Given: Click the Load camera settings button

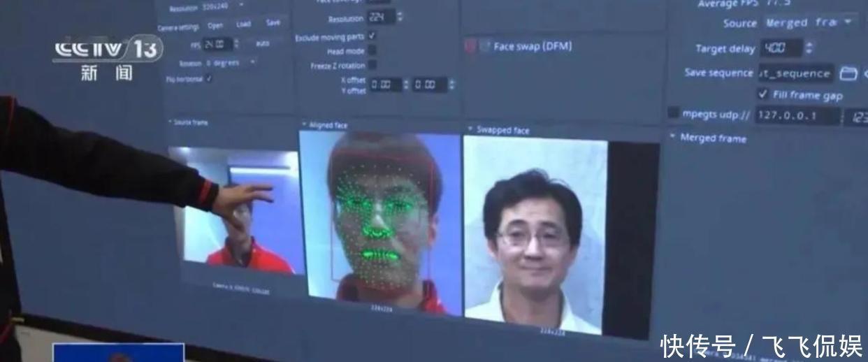Looking at the screenshot, I should [243, 24].
